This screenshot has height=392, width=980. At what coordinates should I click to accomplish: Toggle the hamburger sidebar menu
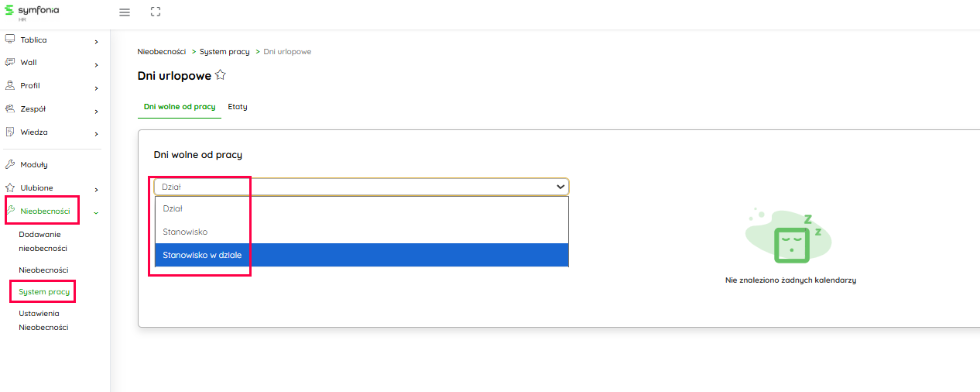(x=125, y=12)
